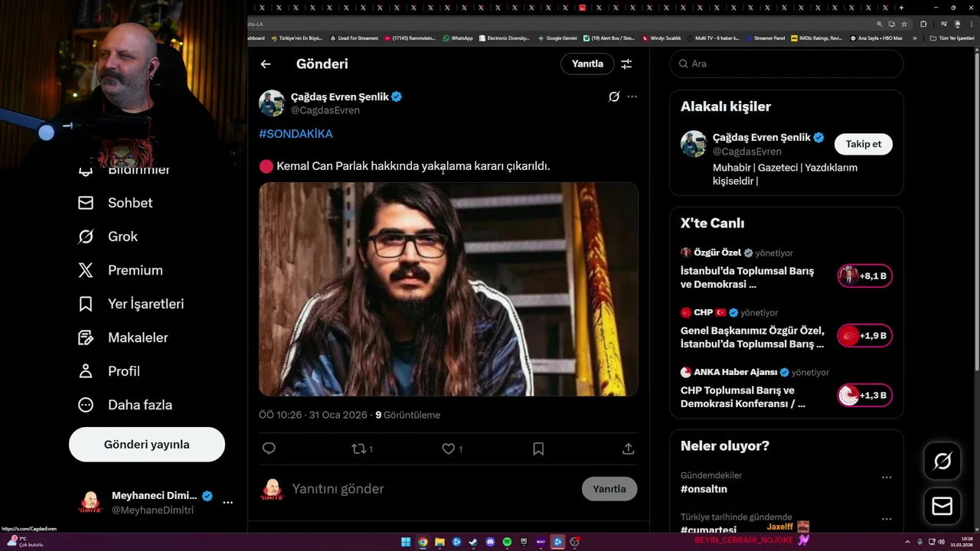Click Takip et to follow Çağdaş Evren Şenlik
Screen dimensions: 980x551
[864, 144]
